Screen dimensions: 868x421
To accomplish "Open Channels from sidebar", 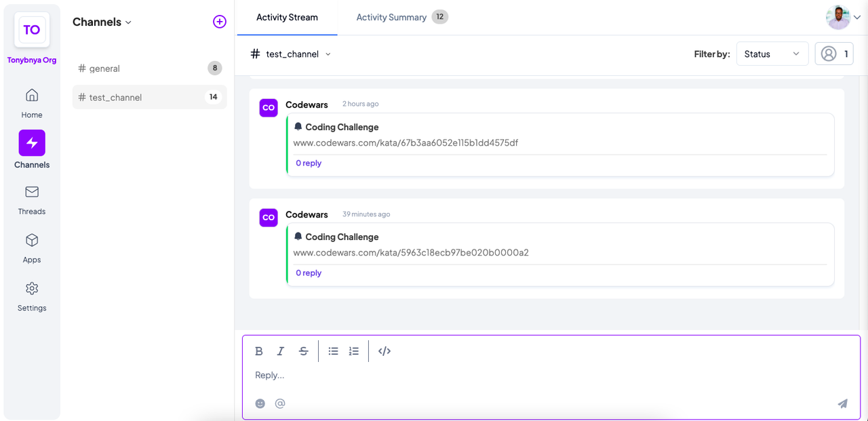I will (32, 150).
